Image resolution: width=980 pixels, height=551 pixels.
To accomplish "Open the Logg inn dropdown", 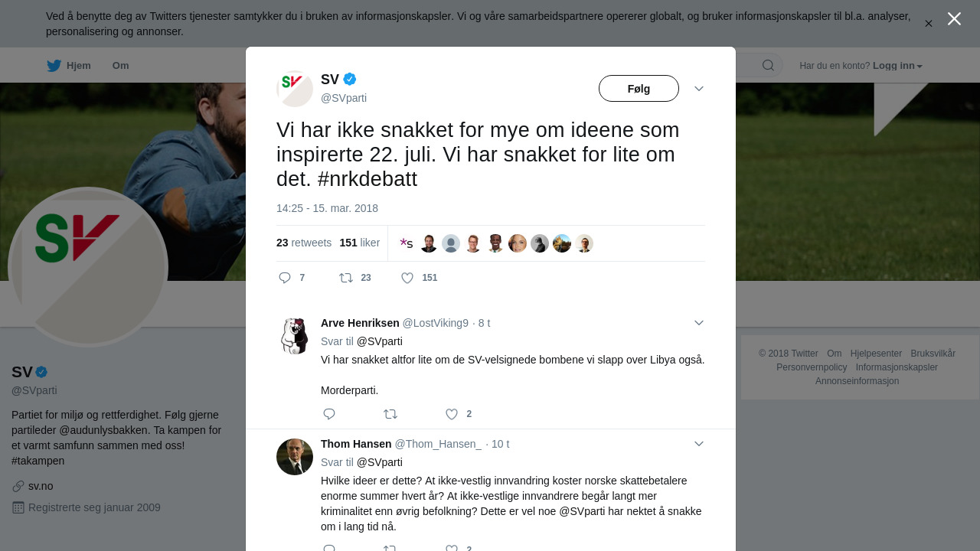I will coord(897,66).
